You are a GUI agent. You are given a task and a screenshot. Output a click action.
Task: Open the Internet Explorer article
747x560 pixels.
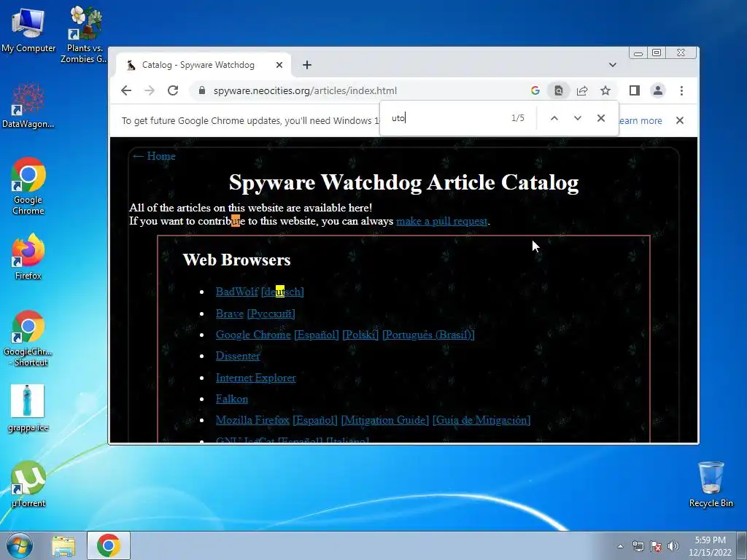tap(255, 378)
